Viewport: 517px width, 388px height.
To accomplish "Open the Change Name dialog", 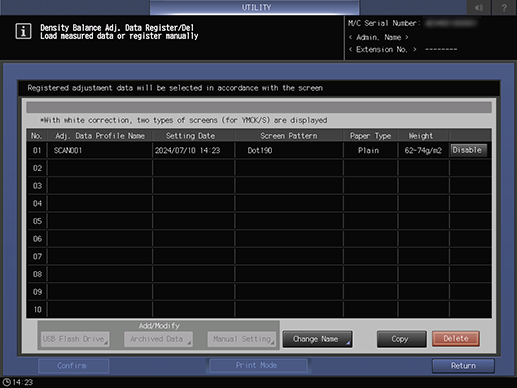I will (x=317, y=339).
